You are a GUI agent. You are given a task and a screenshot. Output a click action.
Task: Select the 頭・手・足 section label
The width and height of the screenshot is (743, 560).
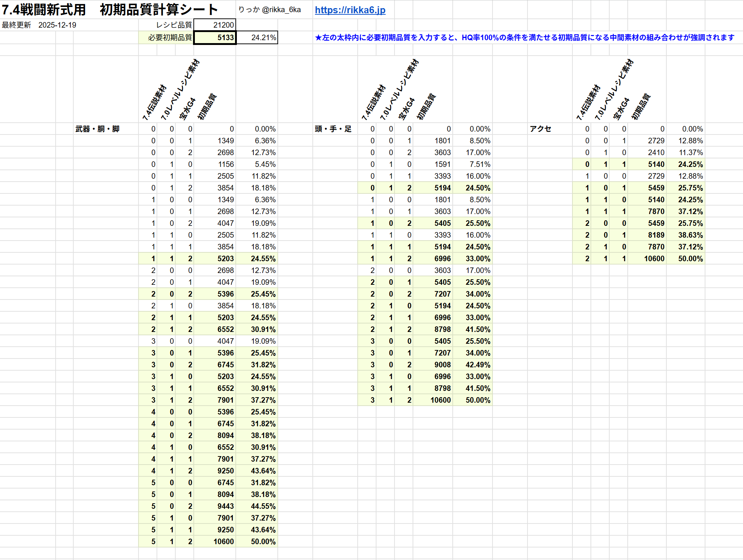pyautogui.click(x=333, y=129)
